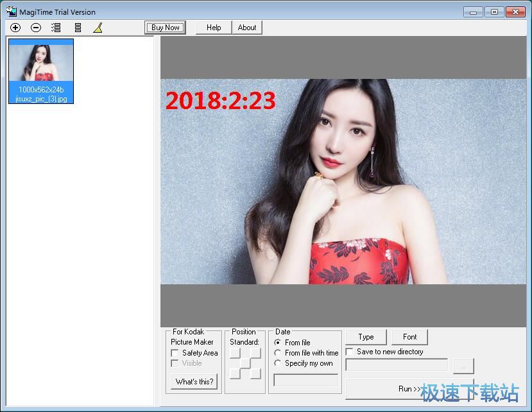The height and width of the screenshot is (412, 532).
Task: Open the Font chooser button
Action: tap(409, 337)
